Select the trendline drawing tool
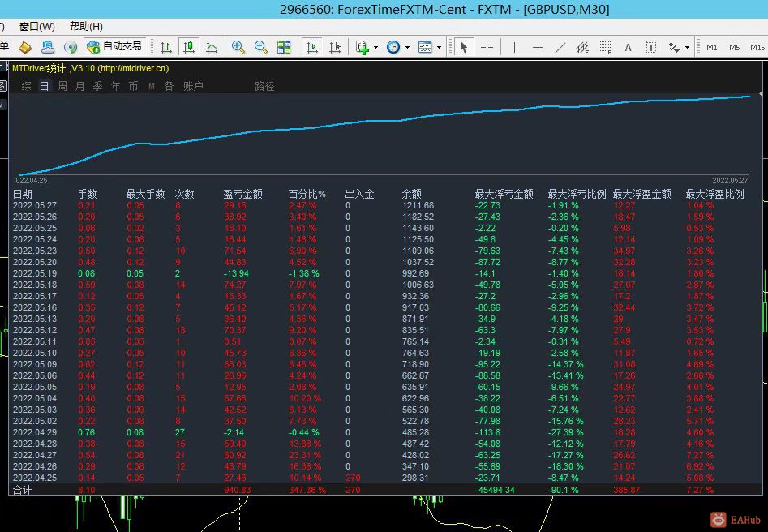Image resolution: width=768 pixels, height=532 pixels. click(560, 47)
